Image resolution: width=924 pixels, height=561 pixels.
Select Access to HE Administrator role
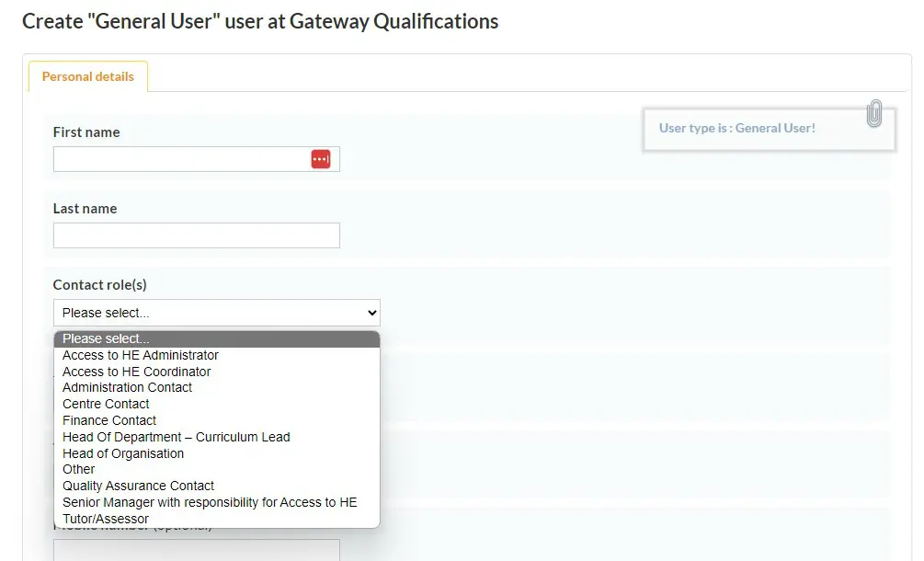pos(141,355)
